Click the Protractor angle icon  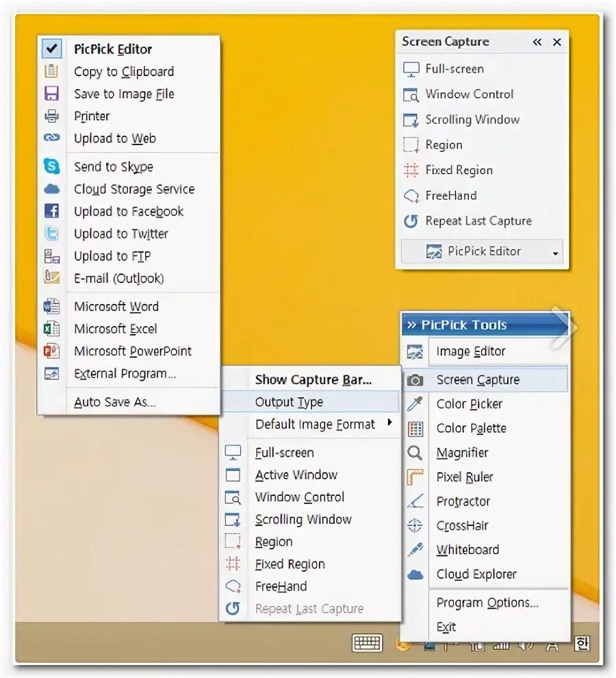pos(415,501)
